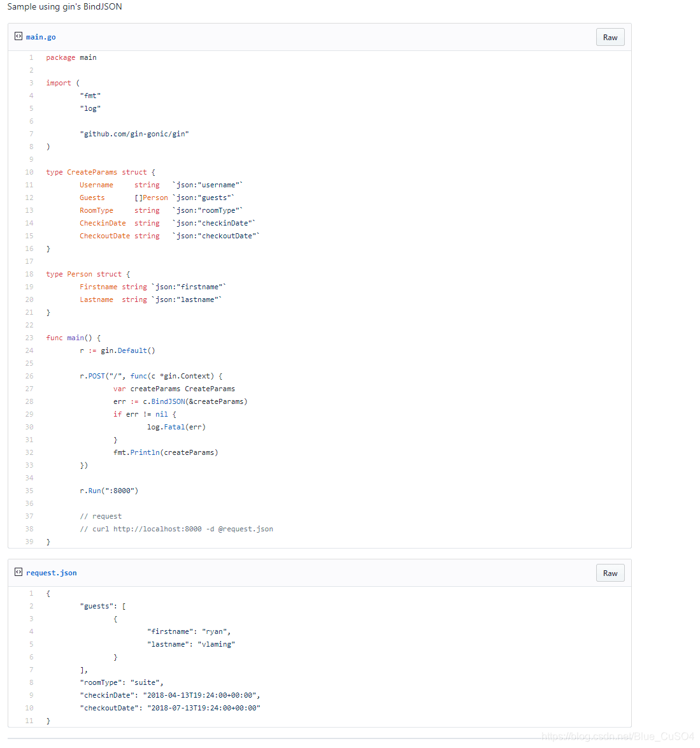The width and height of the screenshot is (700, 748).
Task: Click line number 23 in main.go
Action: (29, 338)
